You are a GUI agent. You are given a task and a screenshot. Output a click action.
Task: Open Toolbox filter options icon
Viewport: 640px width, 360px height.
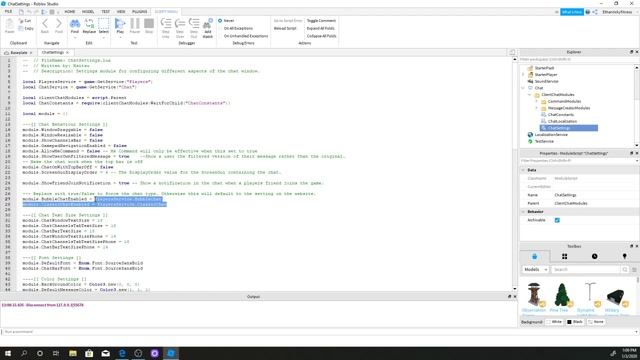click(634, 269)
